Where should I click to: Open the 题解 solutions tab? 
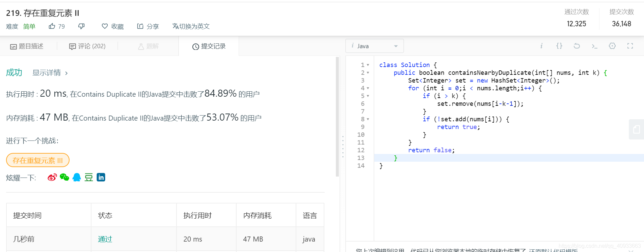pos(148,46)
